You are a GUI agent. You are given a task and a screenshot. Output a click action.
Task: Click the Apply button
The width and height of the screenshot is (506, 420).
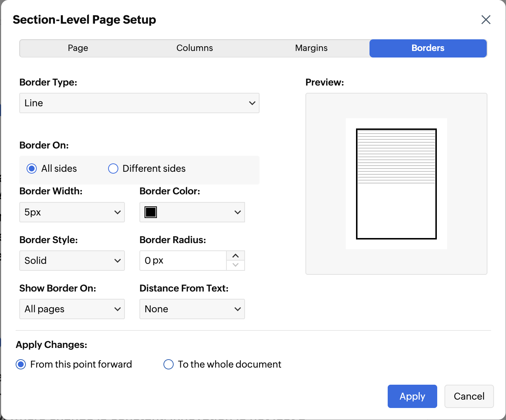(x=412, y=396)
